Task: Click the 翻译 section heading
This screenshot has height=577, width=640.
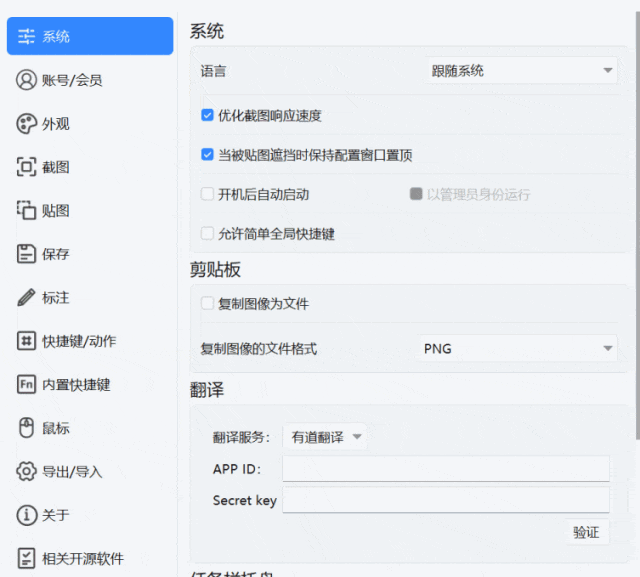Action: pos(207,390)
